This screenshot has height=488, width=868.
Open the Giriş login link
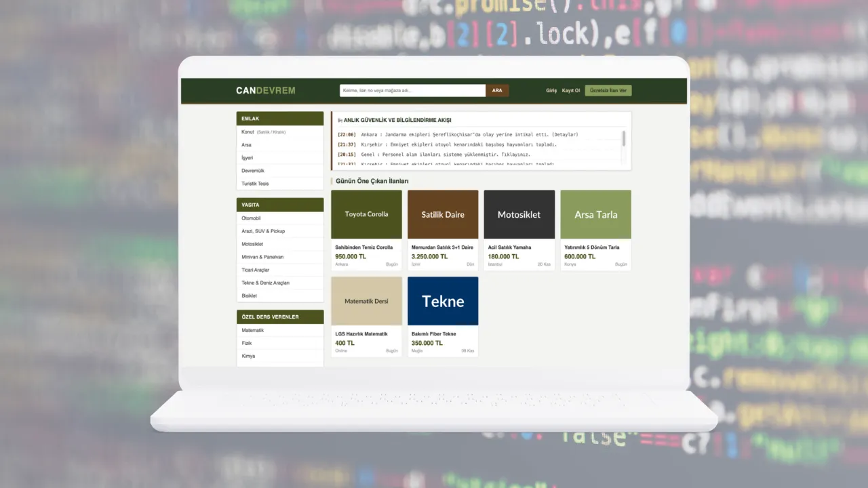pyautogui.click(x=551, y=90)
